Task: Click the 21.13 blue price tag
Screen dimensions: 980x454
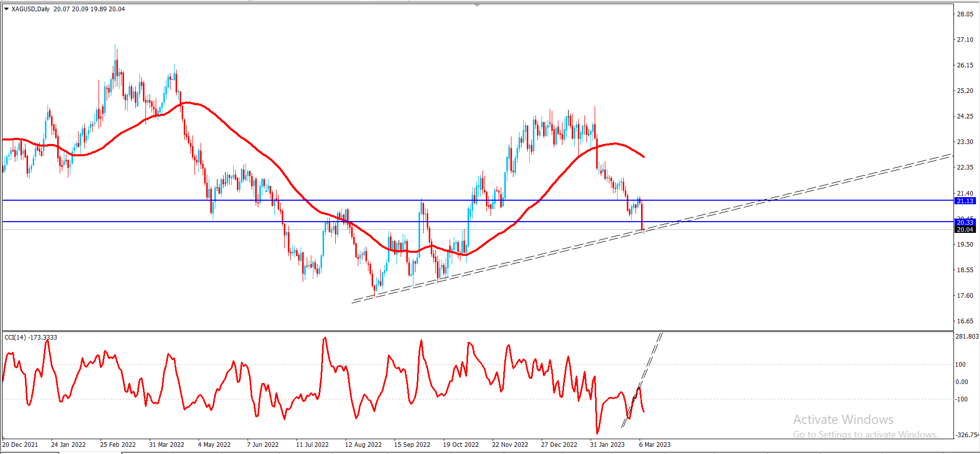Action: [x=965, y=201]
